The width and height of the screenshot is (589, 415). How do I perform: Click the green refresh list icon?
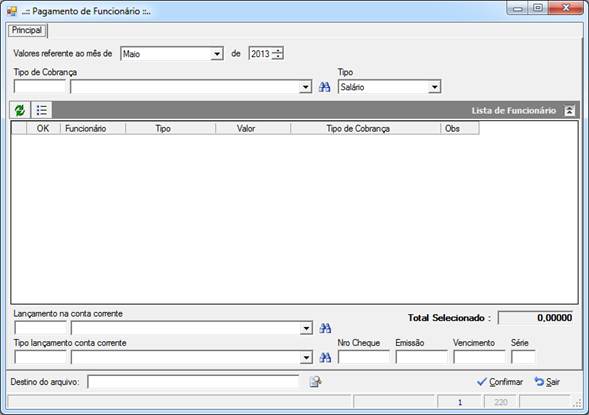(20, 110)
